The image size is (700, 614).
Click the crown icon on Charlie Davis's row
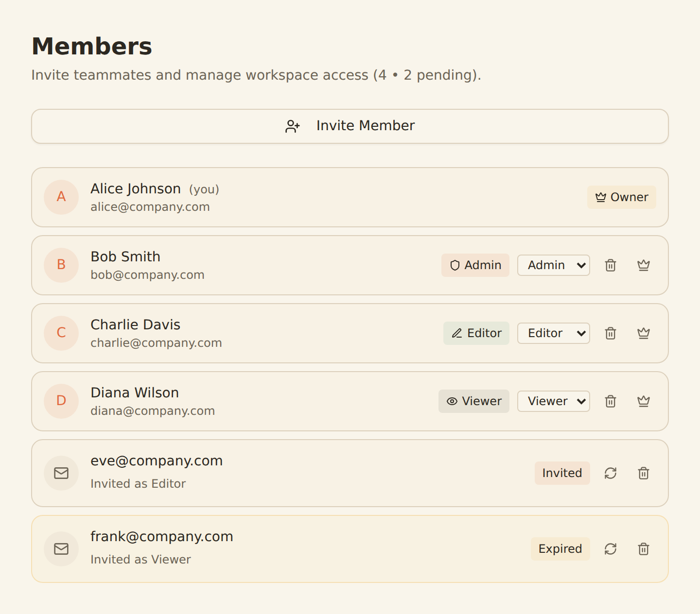pyautogui.click(x=644, y=333)
